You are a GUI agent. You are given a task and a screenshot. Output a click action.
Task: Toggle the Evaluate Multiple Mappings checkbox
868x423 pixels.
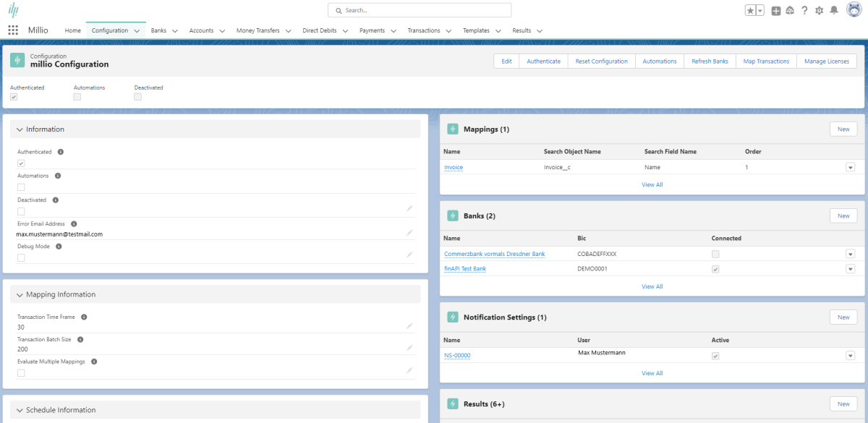click(21, 373)
